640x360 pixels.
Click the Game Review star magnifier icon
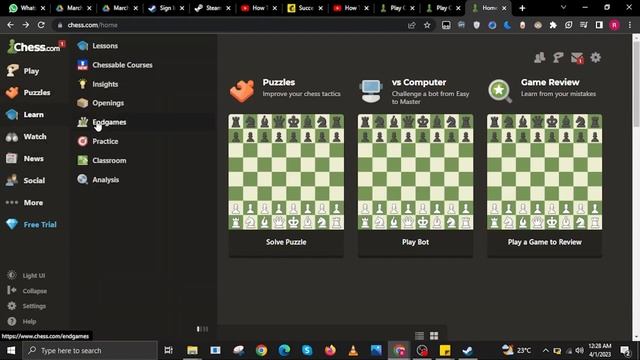[x=500, y=91]
